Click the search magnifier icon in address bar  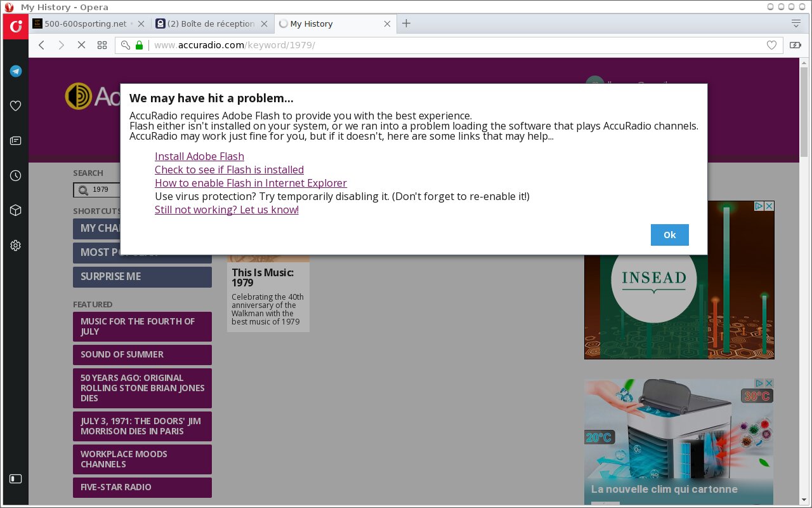pos(126,45)
